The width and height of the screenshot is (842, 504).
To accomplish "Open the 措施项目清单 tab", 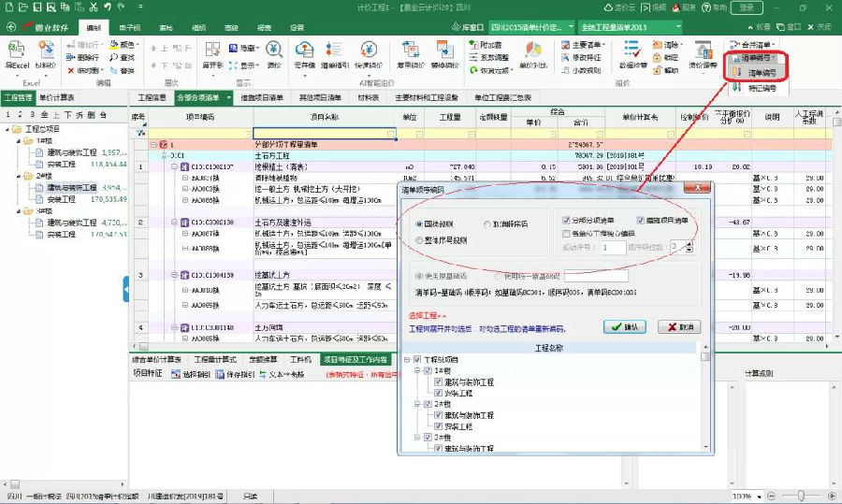I will pos(263,96).
